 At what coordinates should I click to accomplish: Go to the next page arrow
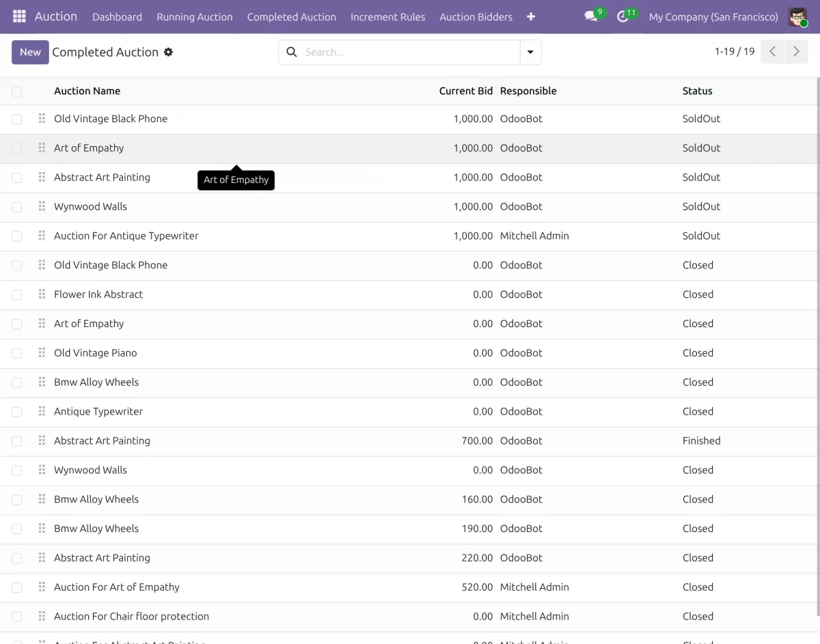[x=796, y=52]
